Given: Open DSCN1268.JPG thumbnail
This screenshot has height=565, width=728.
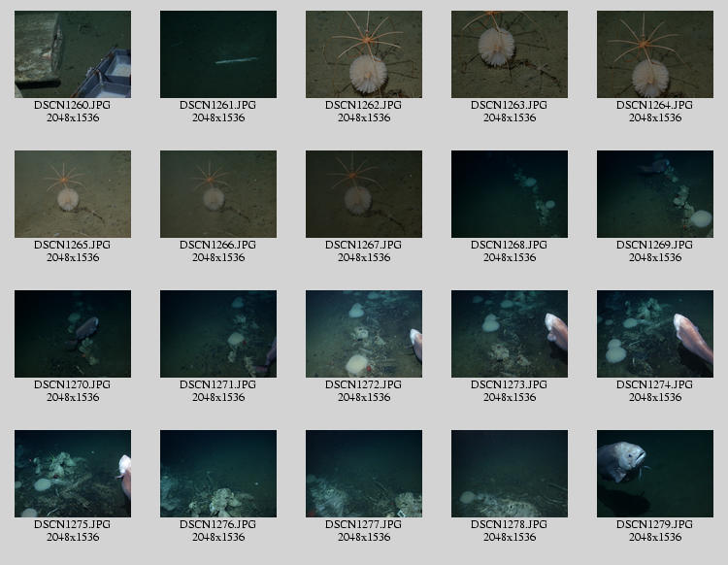Looking at the screenshot, I should (x=510, y=194).
